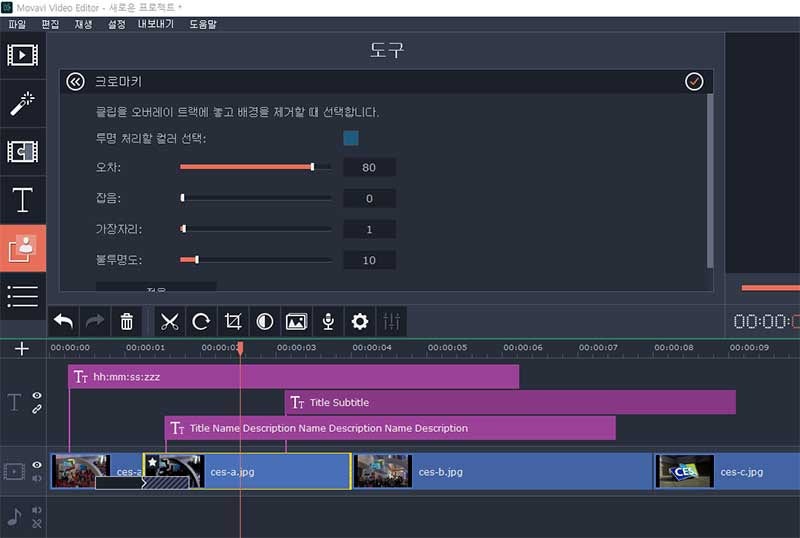Open the 편집 menu
The height and width of the screenshot is (538, 800).
[50, 24]
